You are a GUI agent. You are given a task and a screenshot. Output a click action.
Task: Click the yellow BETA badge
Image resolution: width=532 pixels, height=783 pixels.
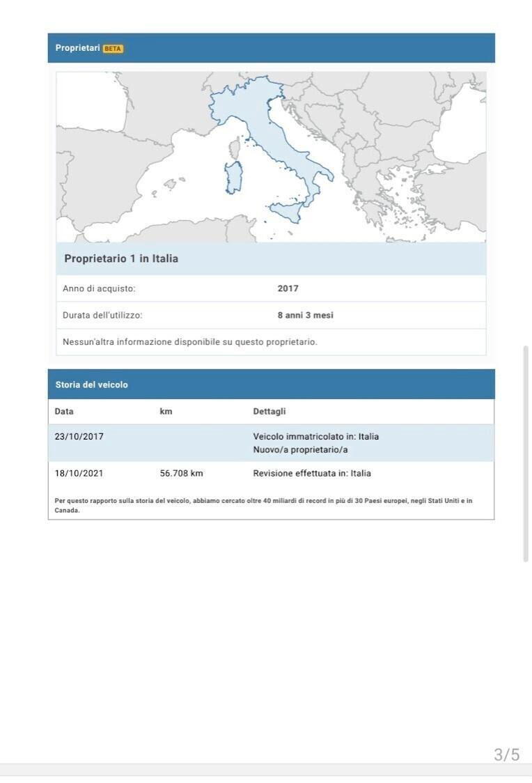point(113,49)
